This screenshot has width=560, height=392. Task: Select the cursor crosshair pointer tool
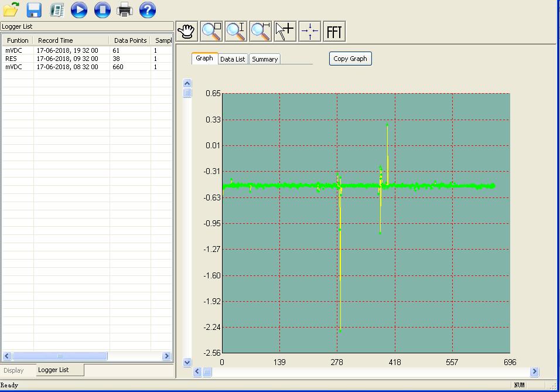[285, 32]
